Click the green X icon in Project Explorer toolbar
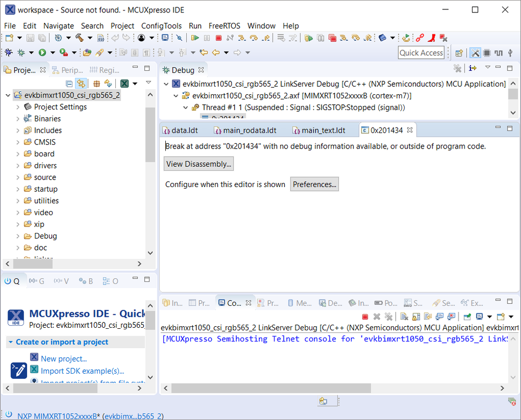 [x=125, y=83]
